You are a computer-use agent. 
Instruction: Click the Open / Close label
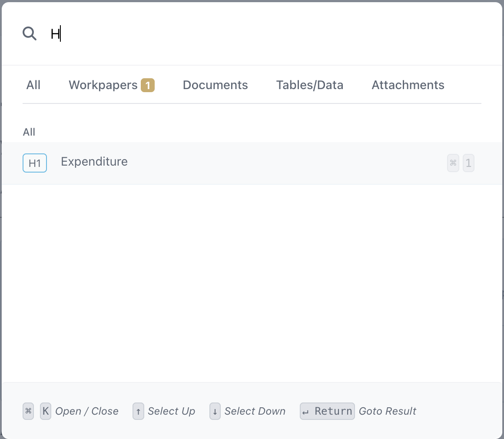click(87, 411)
